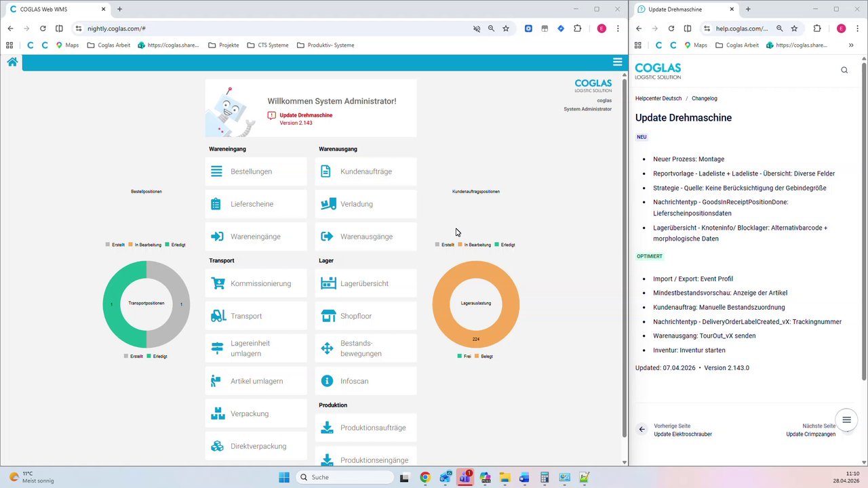Open the Bestellungen tile
The width and height of the screenshot is (868, 488).
click(256, 171)
